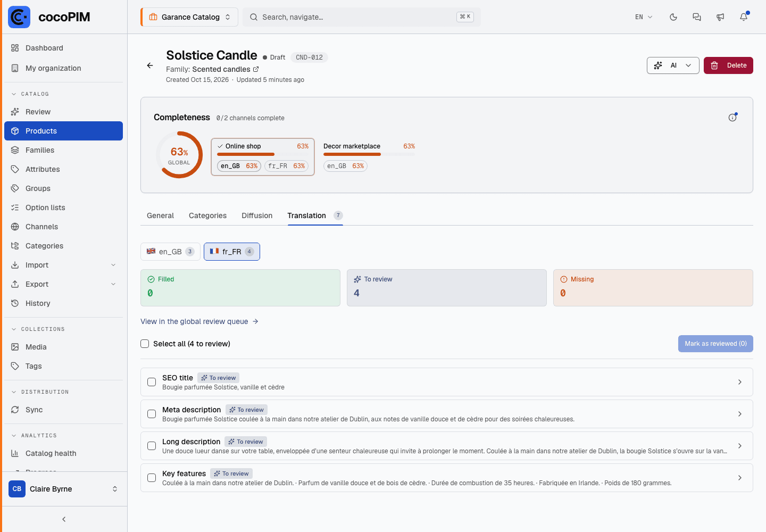Open View in the global review queue link
Image resolution: width=766 pixels, height=532 pixels.
point(199,321)
